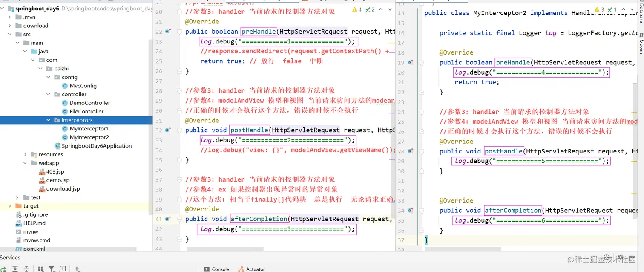The image size is (644, 272).
Task: Click Open in New Tab icon in Services
Action: tap(63, 269)
